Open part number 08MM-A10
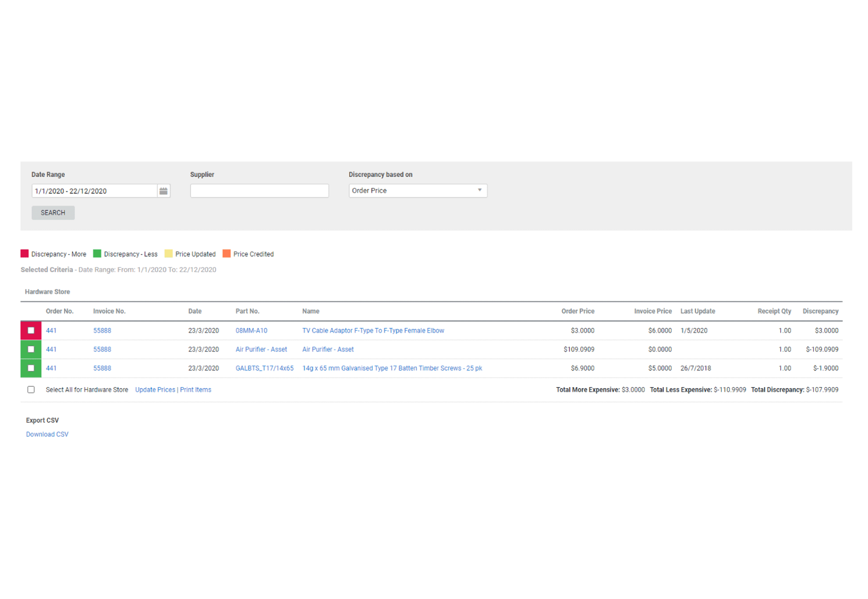This screenshot has width=868, height=599. [252, 331]
